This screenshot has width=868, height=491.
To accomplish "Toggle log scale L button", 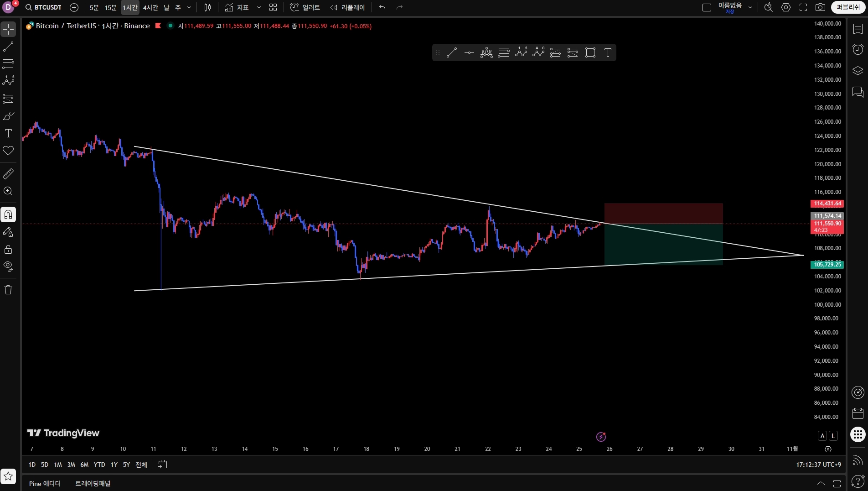I will coord(833,436).
